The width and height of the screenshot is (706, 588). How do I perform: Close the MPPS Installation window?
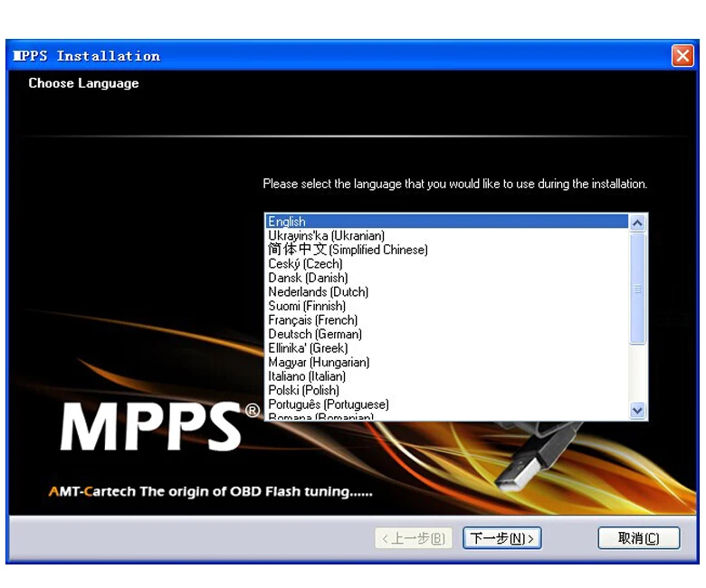(x=682, y=56)
